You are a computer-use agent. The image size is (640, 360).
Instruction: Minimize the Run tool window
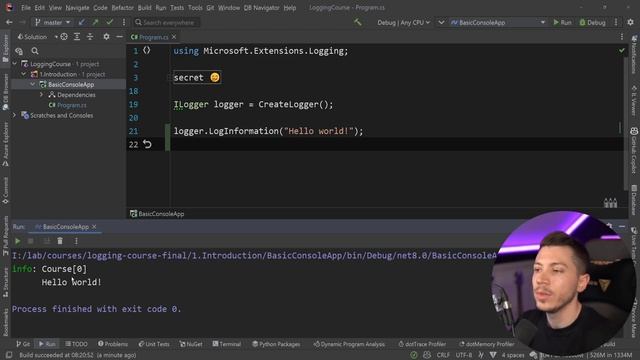(622, 226)
